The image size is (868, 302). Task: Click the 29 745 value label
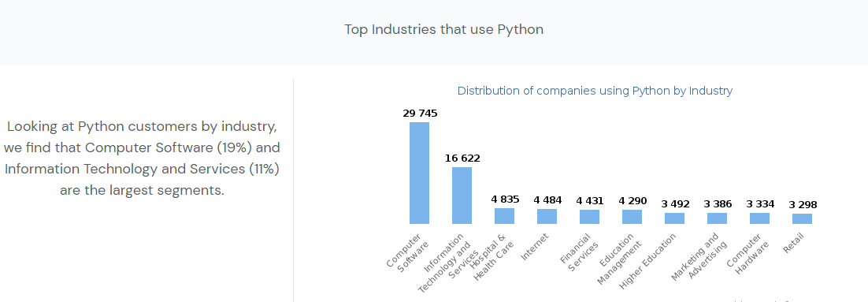click(420, 114)
